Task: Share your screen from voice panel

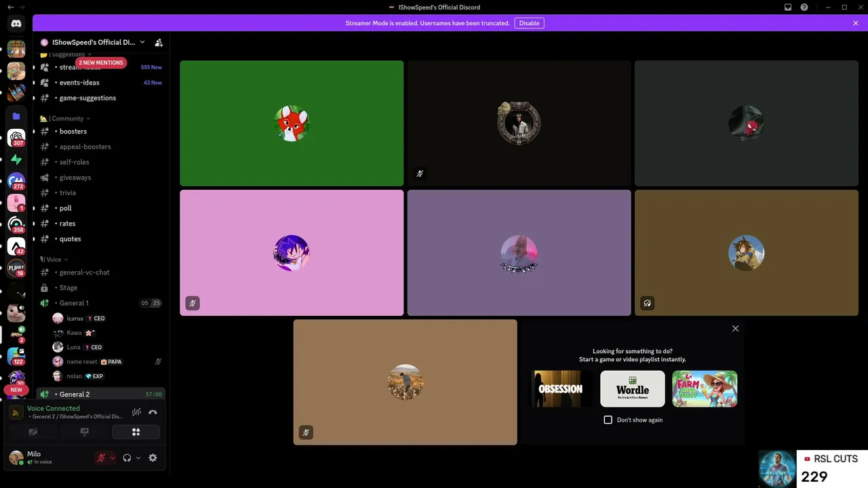Action: (x=85, y=432)
